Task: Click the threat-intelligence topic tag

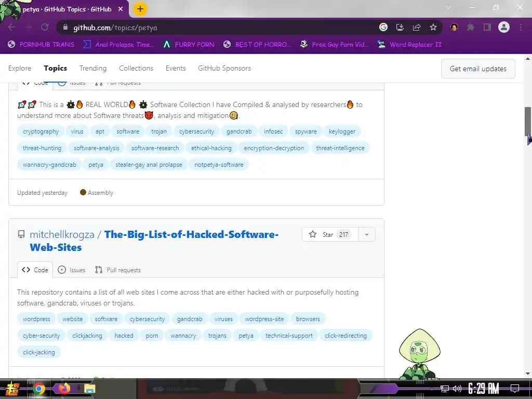Action: 340,148
